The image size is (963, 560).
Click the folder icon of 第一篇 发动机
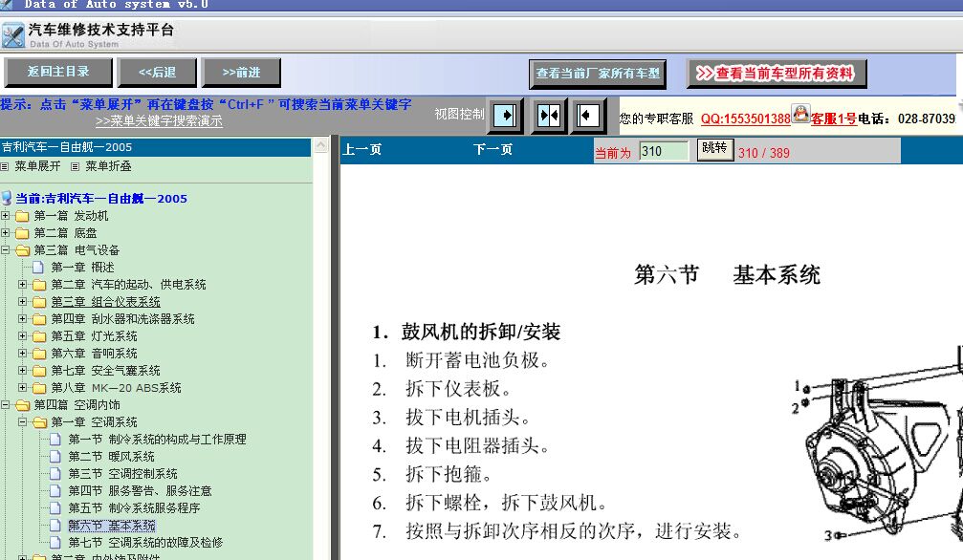tap(22, 216)
